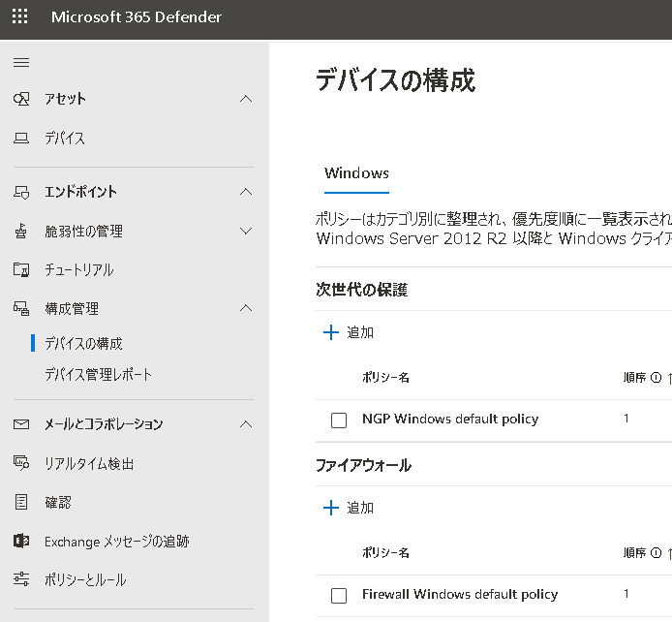Click the デバイス laptop icon
The width and height of the screenshot is (672, 622).
pyautogui.click(x=21, y=139)
